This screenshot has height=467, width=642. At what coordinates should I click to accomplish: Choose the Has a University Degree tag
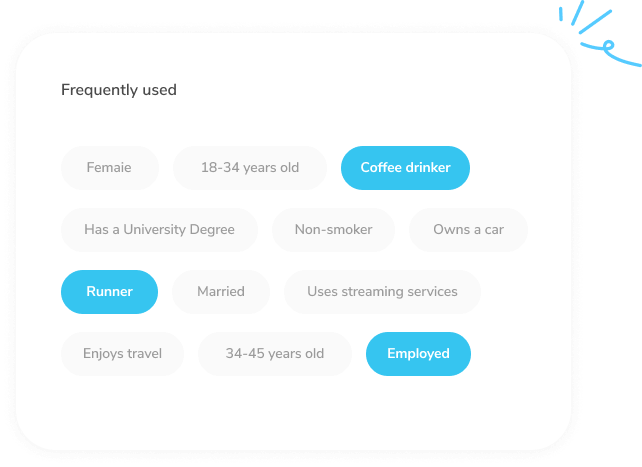tap(159, 230)
